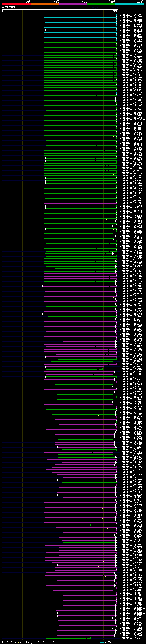Select the UniRef100_Q75I10 label
The image size is (146, 644).
131,70
